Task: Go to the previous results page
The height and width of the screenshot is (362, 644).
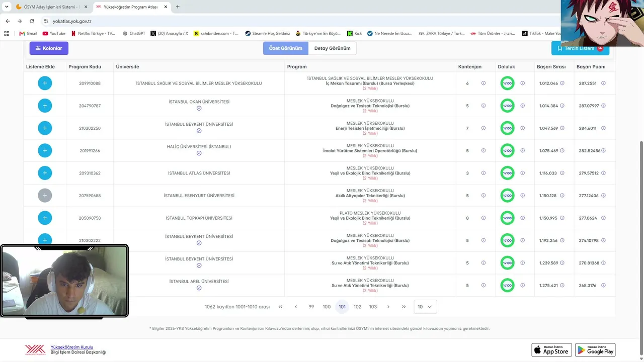Action: (296, 307)
